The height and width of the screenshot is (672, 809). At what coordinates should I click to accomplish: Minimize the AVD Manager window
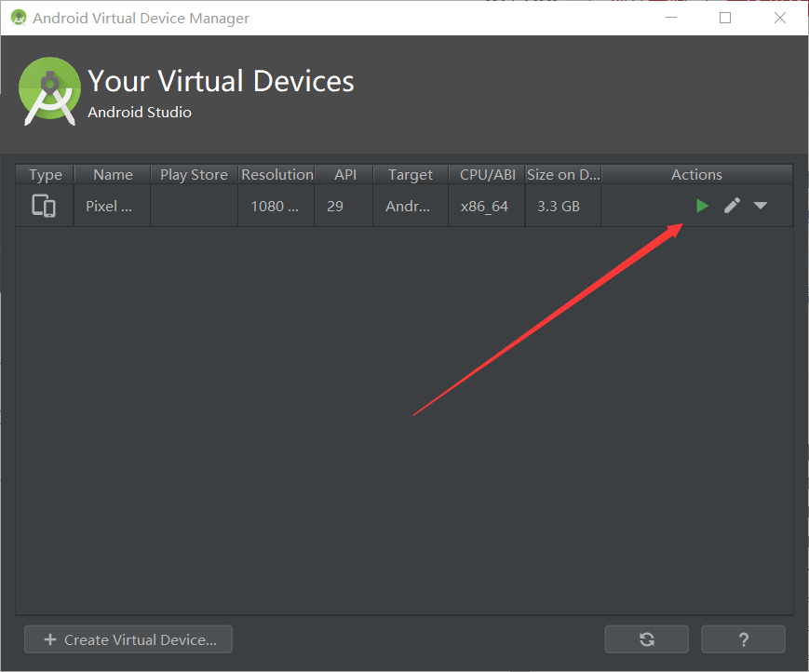tap(670, 18)
